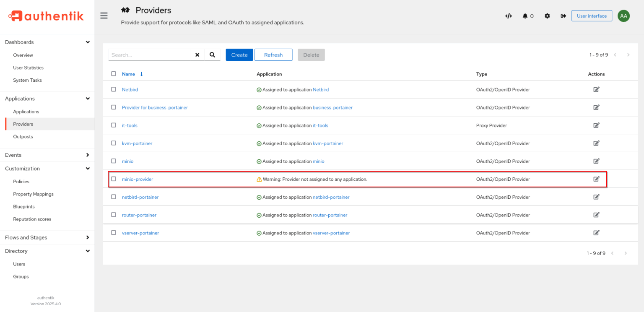The width and height of the screenshot is (644, 312).
Task: Edit the minio-provider entry via its pencil icon
Action: click(x=596, y=179)
